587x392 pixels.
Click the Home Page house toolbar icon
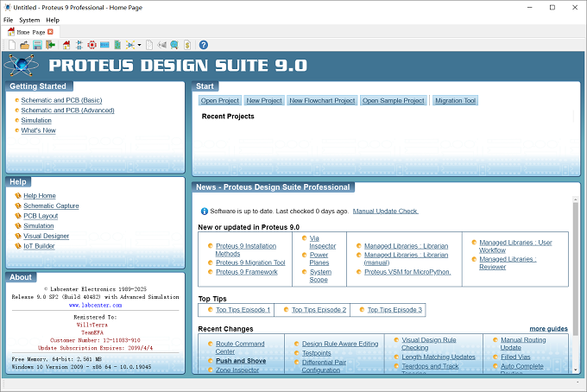pos(66,45)
